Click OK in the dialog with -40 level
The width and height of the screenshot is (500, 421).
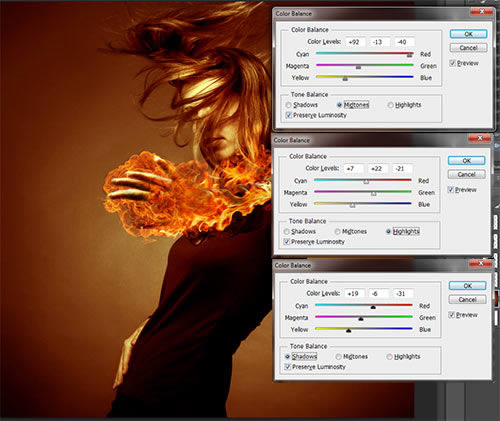coord(468,34)
